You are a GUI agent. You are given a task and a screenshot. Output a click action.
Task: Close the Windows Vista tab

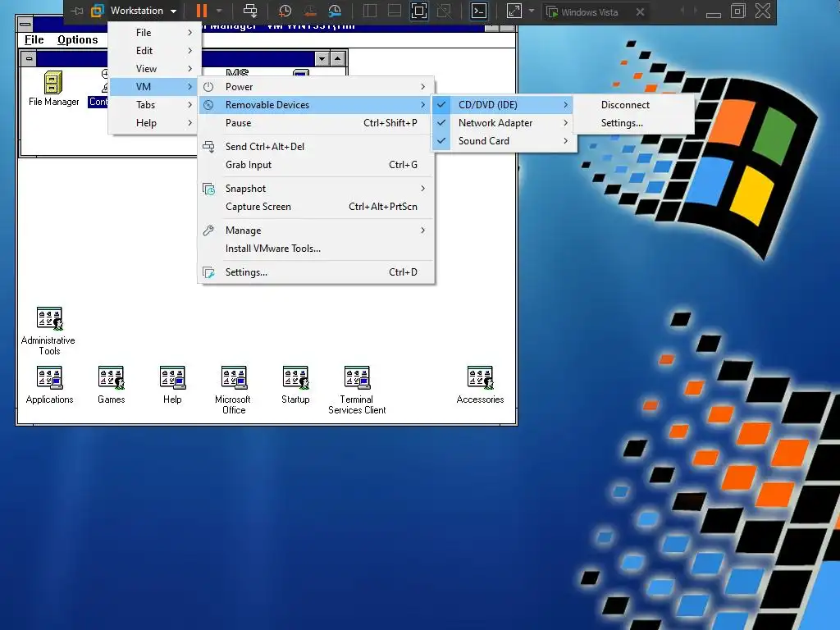[640, 11]
